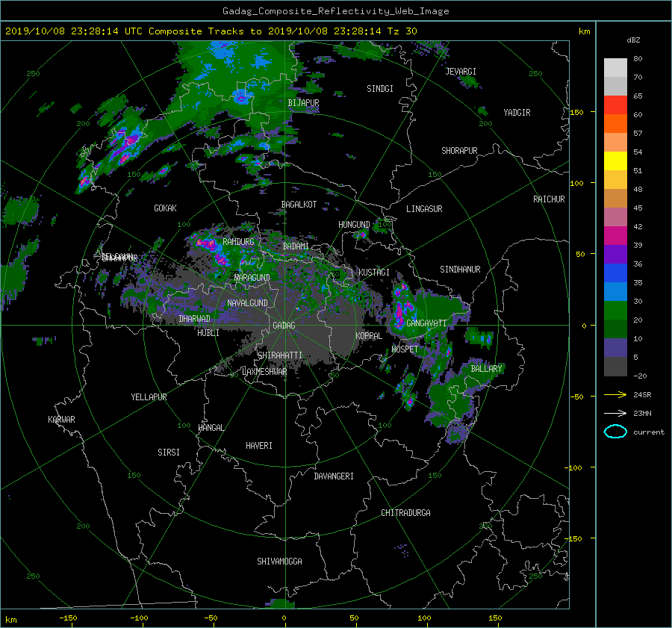Viewport: 672px width, 628px height.
Task: Choose the light blue 35–30 dBZ swatch
Action: click(615, 292)
